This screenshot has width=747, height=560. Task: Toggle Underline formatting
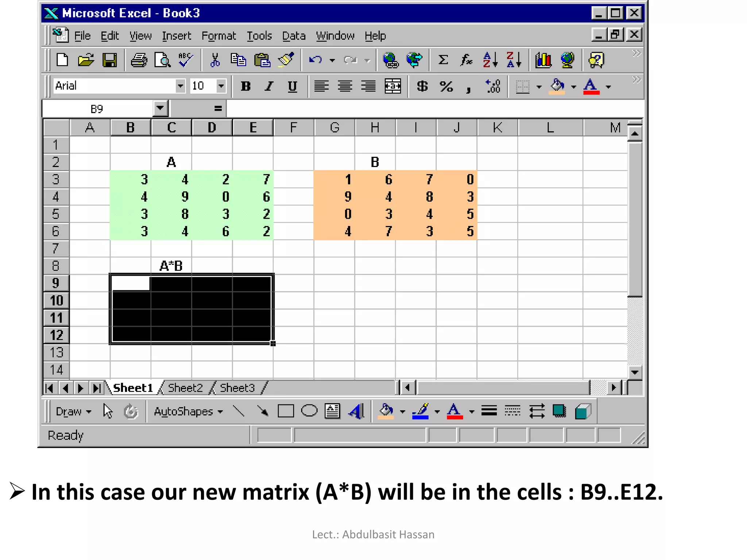(293, 86)
